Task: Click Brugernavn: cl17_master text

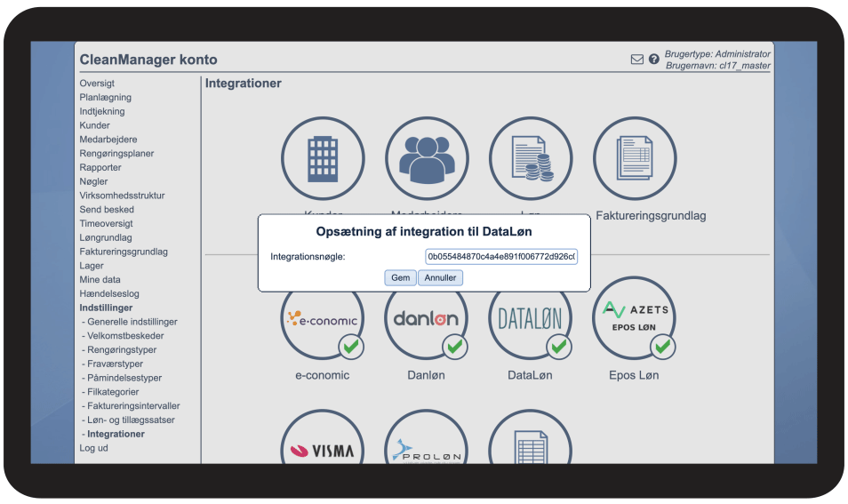Action: tap(717, 66)
